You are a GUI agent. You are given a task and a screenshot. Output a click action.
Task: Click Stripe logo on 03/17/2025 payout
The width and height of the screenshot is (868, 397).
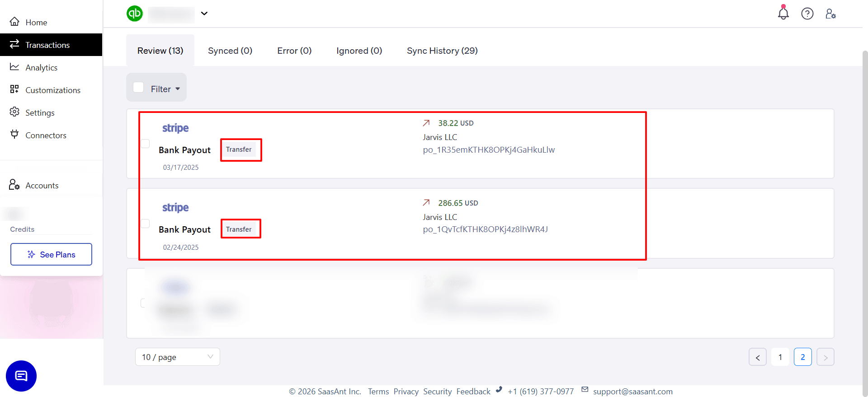pos(175,128)
